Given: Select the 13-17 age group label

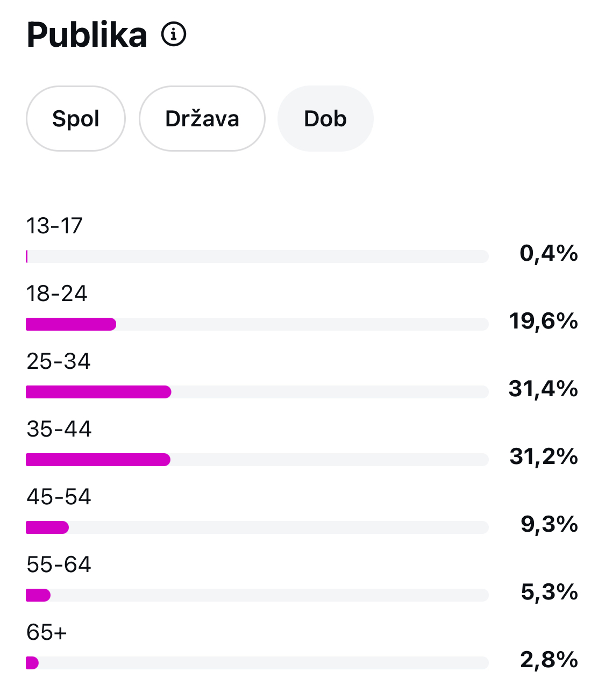Looking at the screenshot, I should click(54, 226).
